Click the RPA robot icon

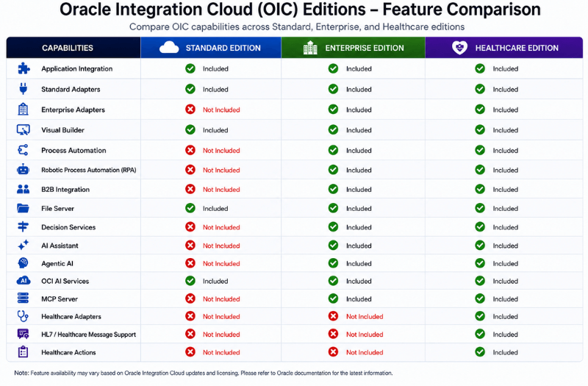tap(24, 170)
